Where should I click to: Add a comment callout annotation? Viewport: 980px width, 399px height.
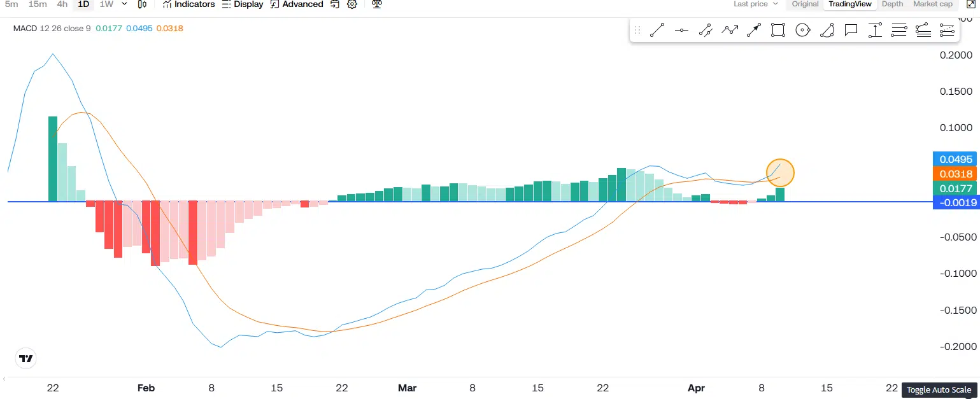[851, 30]
